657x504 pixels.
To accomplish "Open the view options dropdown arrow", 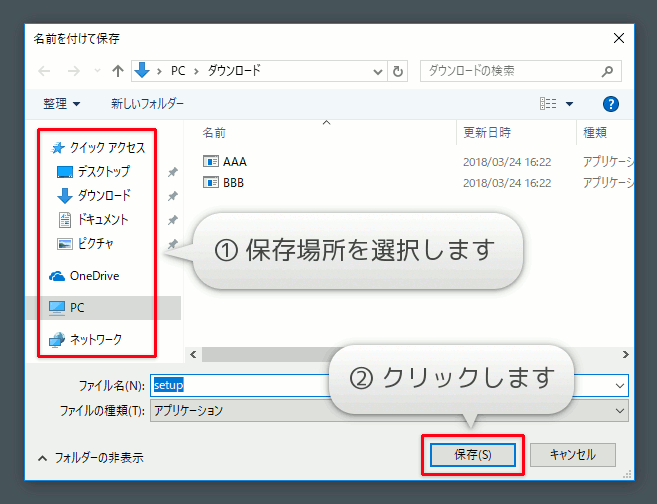I will pyautogui.click(x=570, y=103).
